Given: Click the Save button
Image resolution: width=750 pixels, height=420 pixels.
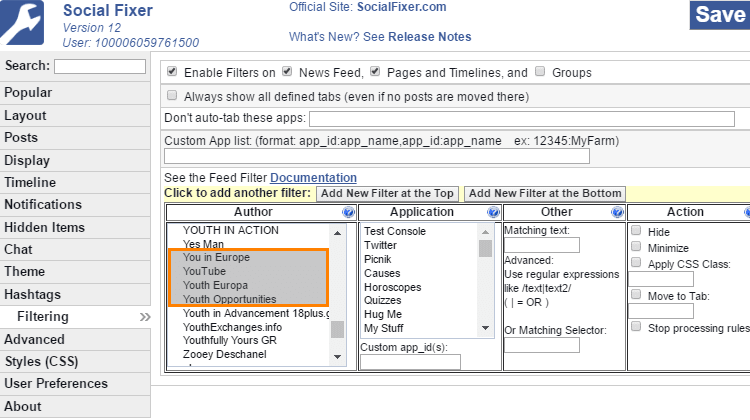Looking at the screenshot, I should click(x=720, y=14).
